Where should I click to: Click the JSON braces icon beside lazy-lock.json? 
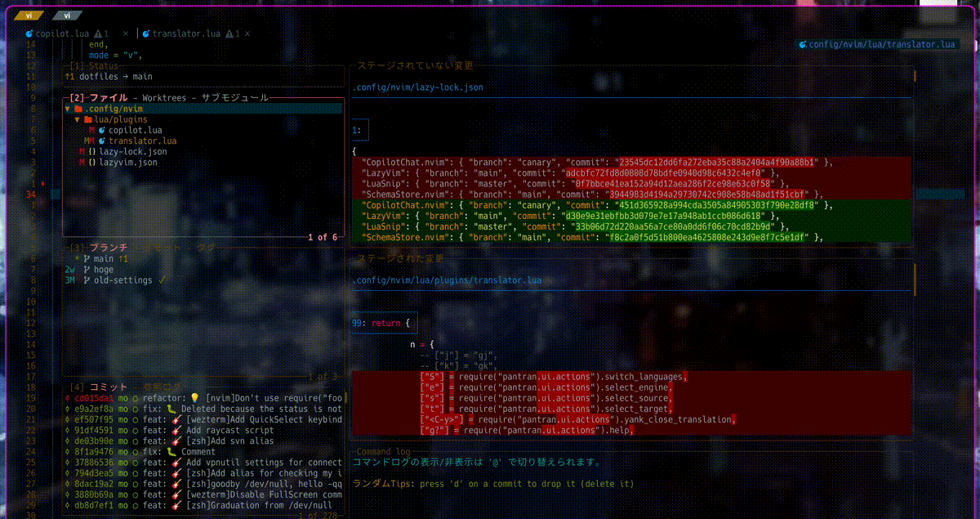click(92, 152)
